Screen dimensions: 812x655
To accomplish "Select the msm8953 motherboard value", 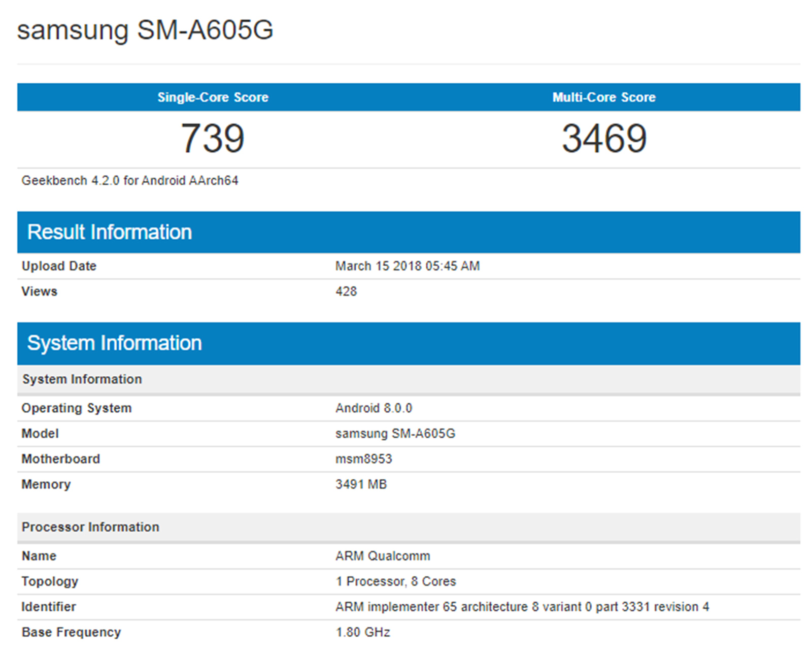I will click(x=363, y=459).
